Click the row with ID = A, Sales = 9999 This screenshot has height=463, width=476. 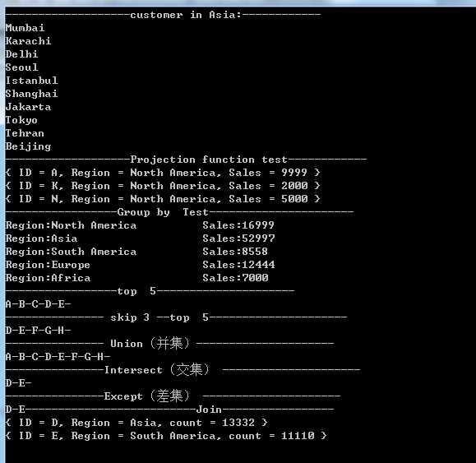coord(163,173)
